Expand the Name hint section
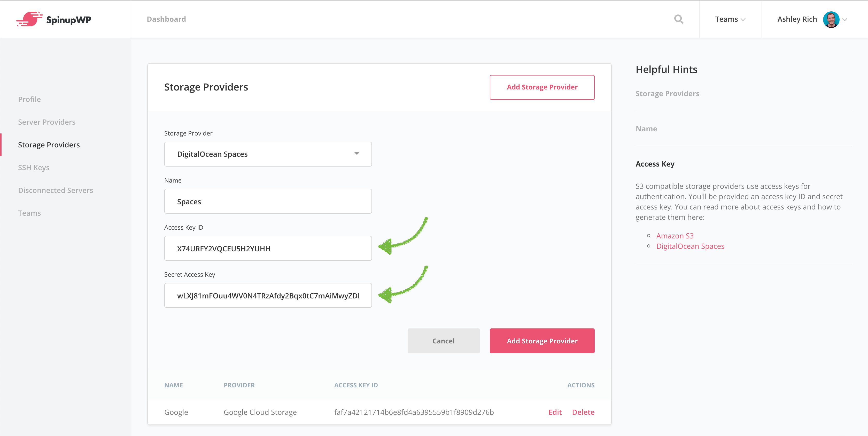The image size is (868, 436). point(646,129)
